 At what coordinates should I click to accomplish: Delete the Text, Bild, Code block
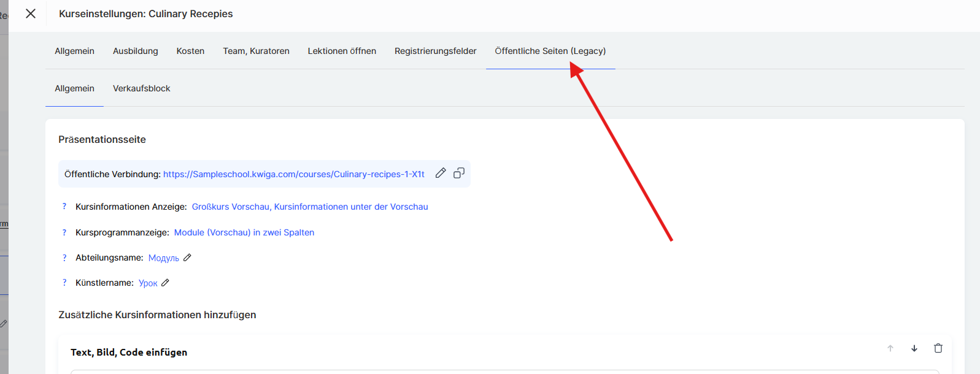pyautogui.click(x=938, y=348)
